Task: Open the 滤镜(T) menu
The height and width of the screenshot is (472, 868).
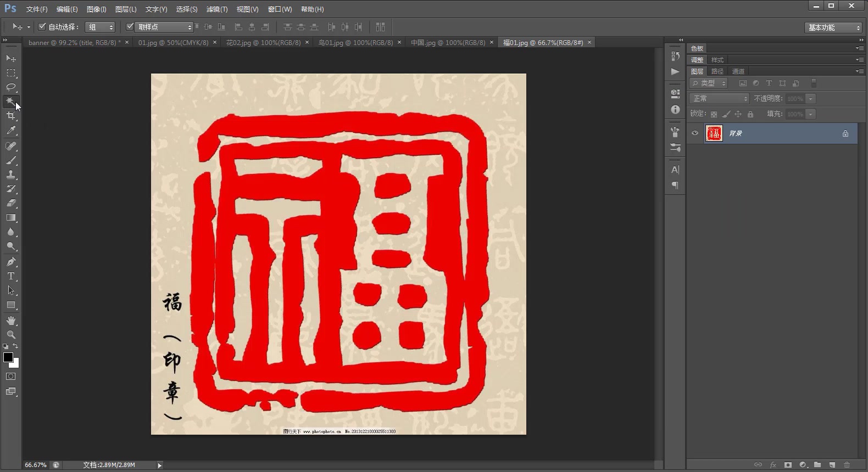Action: (x=216, y=9)
